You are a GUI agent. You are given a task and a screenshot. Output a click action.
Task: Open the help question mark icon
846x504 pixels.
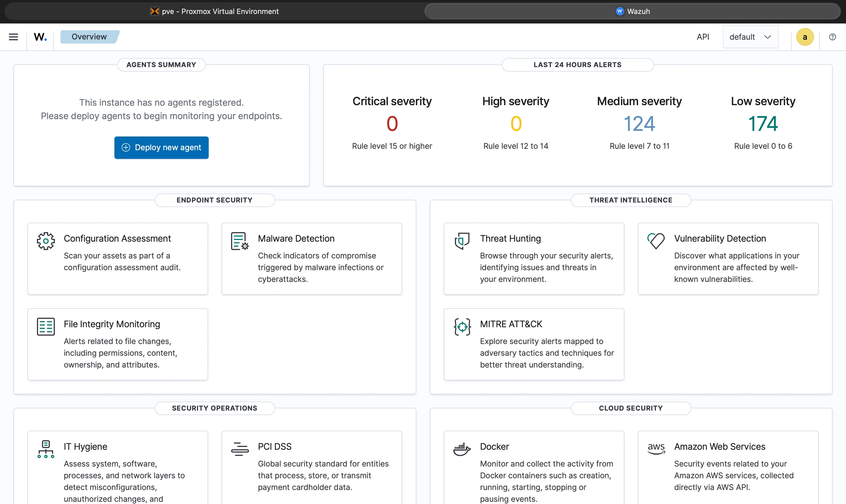[832, 37]
